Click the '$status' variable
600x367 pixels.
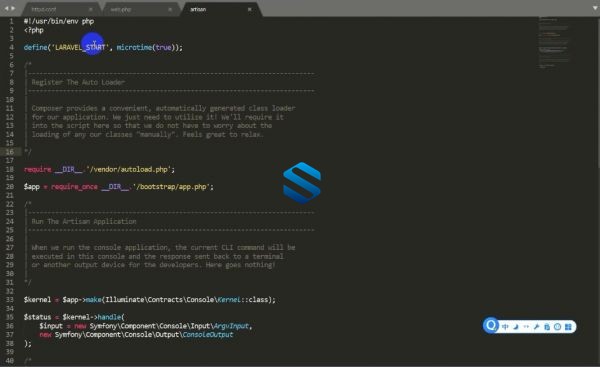pyautogui.click(x=37, y=317)
